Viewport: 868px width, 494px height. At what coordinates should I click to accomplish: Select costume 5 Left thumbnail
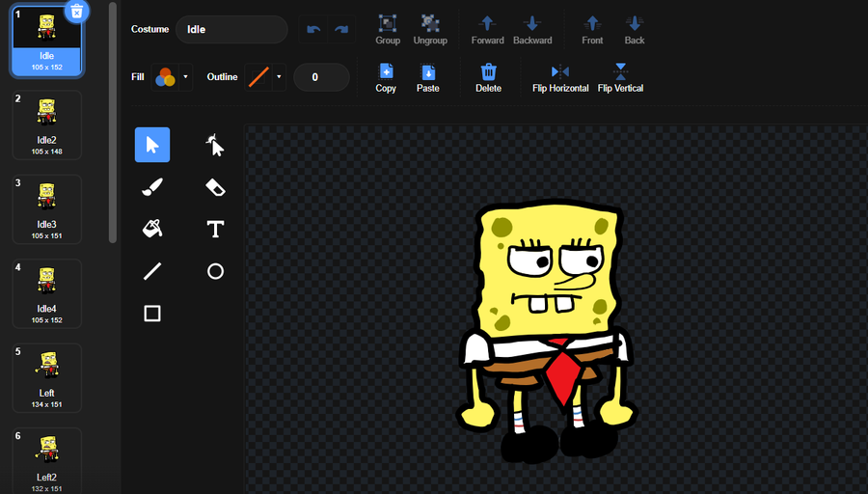pyautogui.click(x=46, y=377)
